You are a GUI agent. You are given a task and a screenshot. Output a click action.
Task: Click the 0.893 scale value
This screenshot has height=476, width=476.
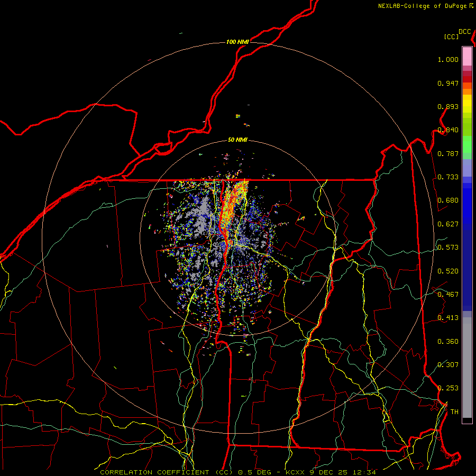pos(448,106)
